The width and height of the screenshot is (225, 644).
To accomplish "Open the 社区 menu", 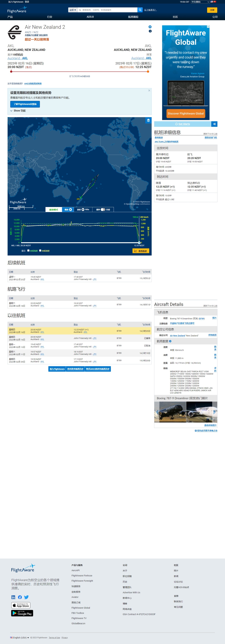I will click(175, 17).
